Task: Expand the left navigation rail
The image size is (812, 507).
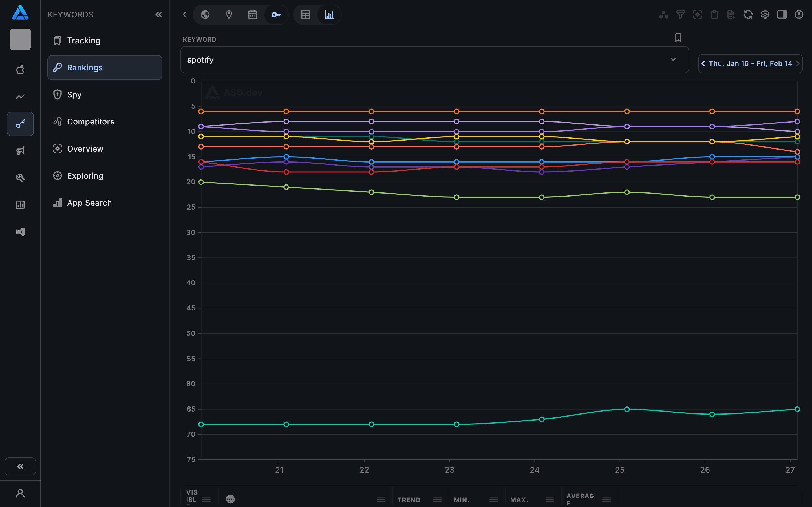Action: [20, 466]
